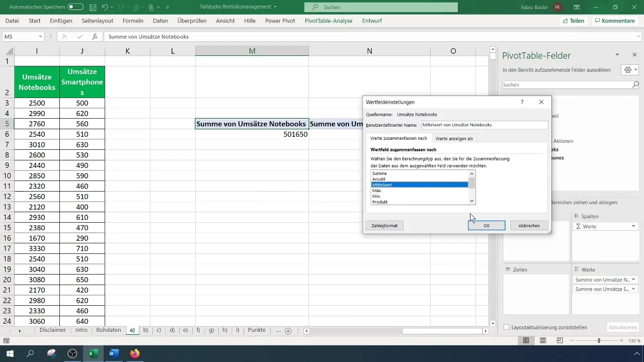Open the Windows Start menu

point(10,353)
